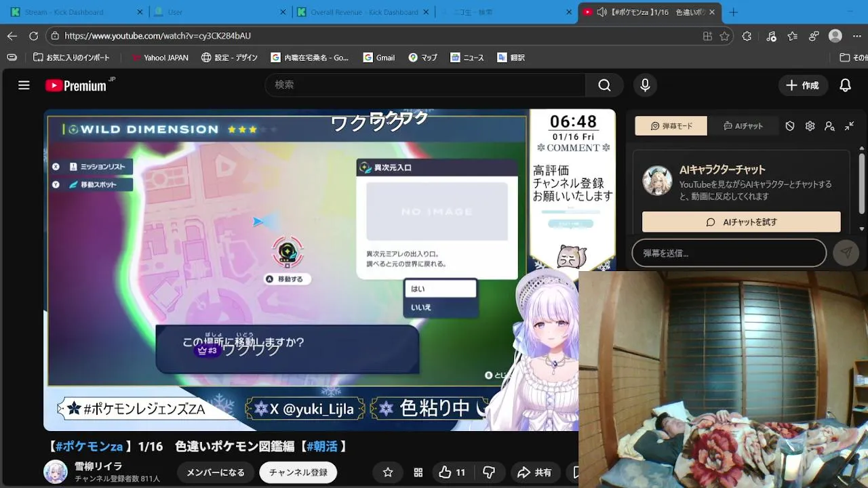Click the #朝活 hashtag in title
The width and height of the screenshot is (868, 488).
[322, 446]
